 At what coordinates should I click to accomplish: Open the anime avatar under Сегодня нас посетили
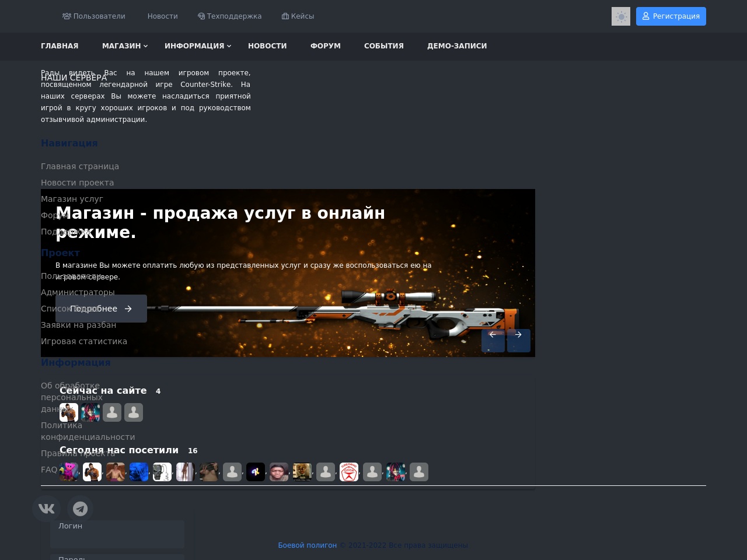(396, 472)
